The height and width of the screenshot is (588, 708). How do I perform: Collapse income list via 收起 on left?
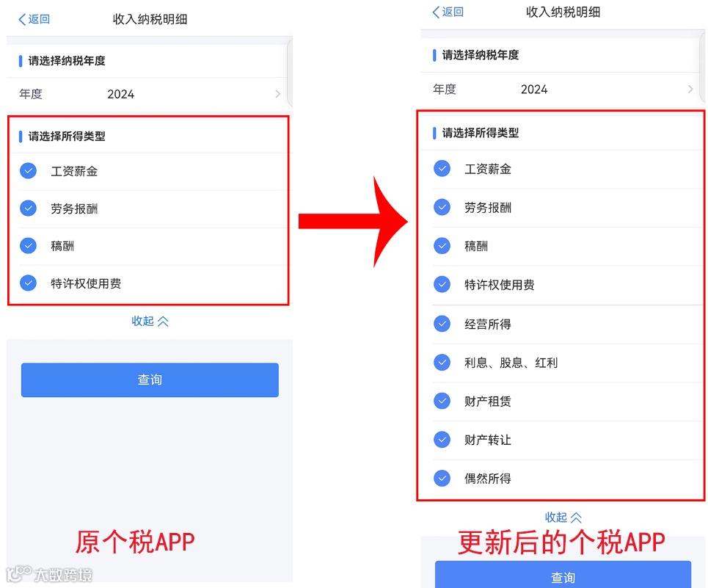[150, 321]
